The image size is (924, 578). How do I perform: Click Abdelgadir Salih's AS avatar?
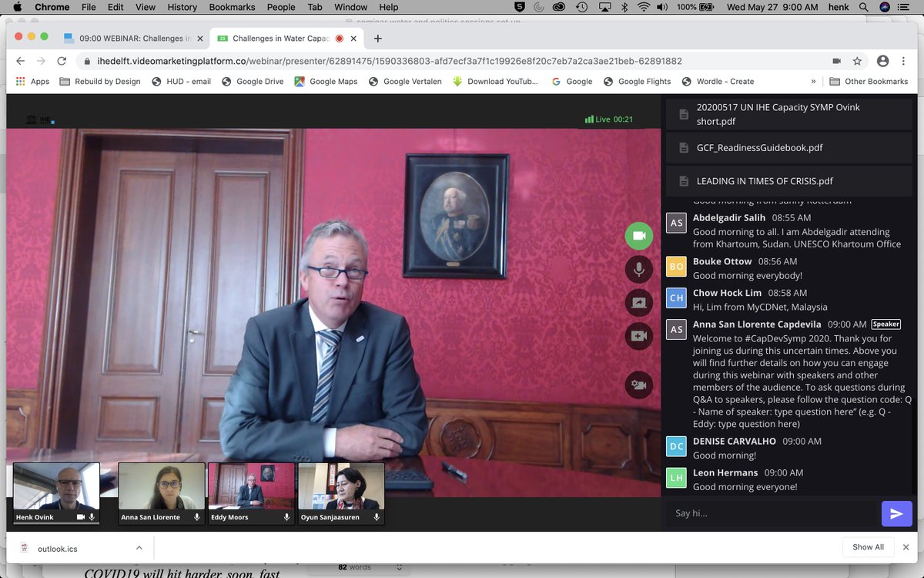pos(676,223)
